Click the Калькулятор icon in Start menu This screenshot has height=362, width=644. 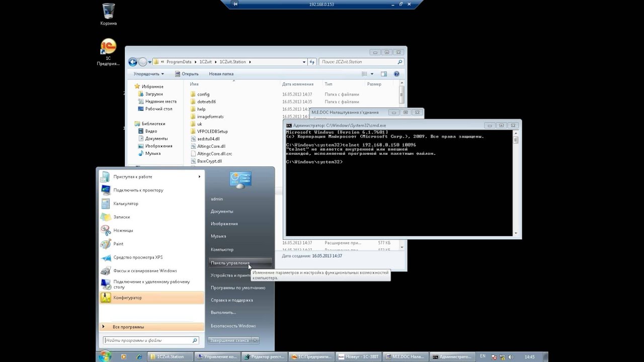click(105, 204)
